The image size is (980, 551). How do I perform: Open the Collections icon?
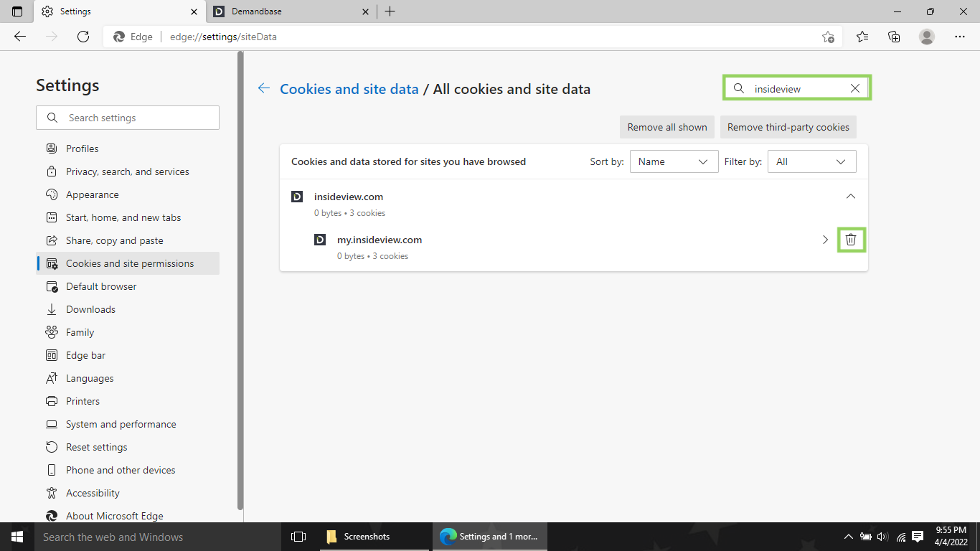(x=894, y=37)
